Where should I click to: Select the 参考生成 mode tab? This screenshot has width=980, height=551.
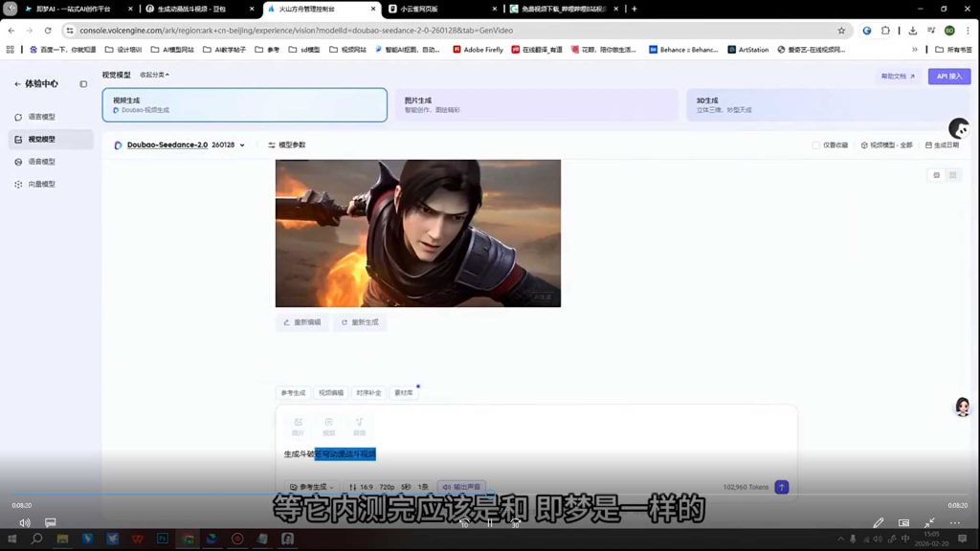tap(293, 393)
